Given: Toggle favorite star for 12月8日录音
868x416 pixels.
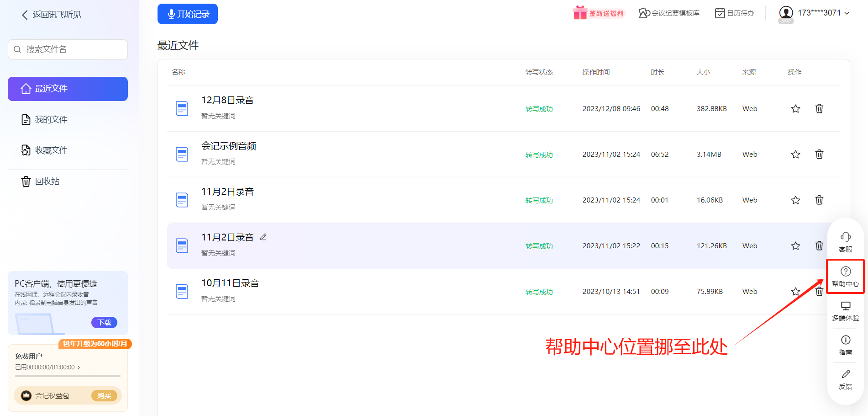Looking at the screenshot, I should [x=795, y=109].
